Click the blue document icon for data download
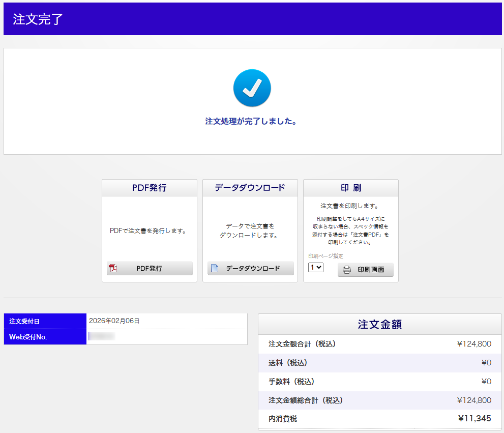 215,269
